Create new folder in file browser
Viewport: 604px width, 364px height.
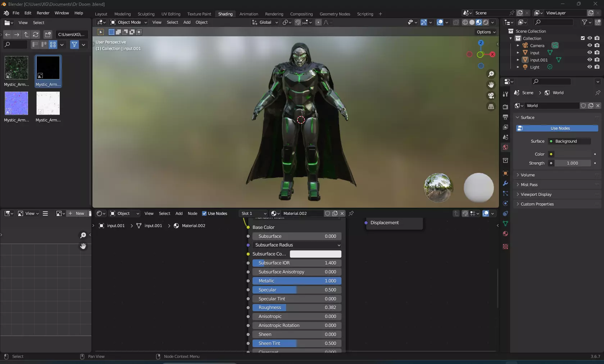[x=48, y=34]
